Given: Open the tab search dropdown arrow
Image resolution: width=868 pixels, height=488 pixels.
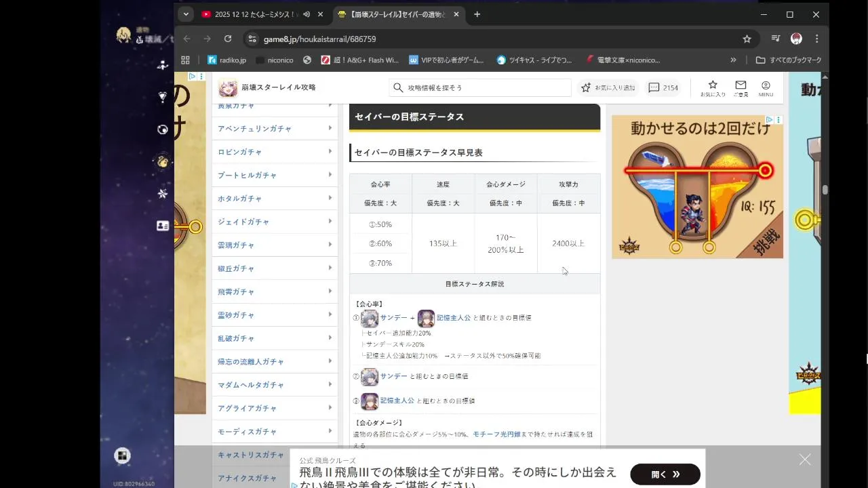Looking at the screenshot, I should click(186, 14).
